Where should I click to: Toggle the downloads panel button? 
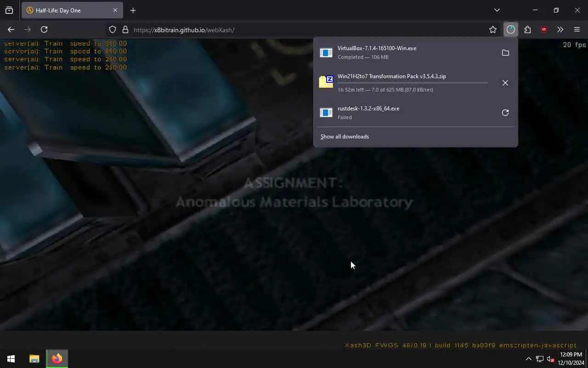click(511, 29)
